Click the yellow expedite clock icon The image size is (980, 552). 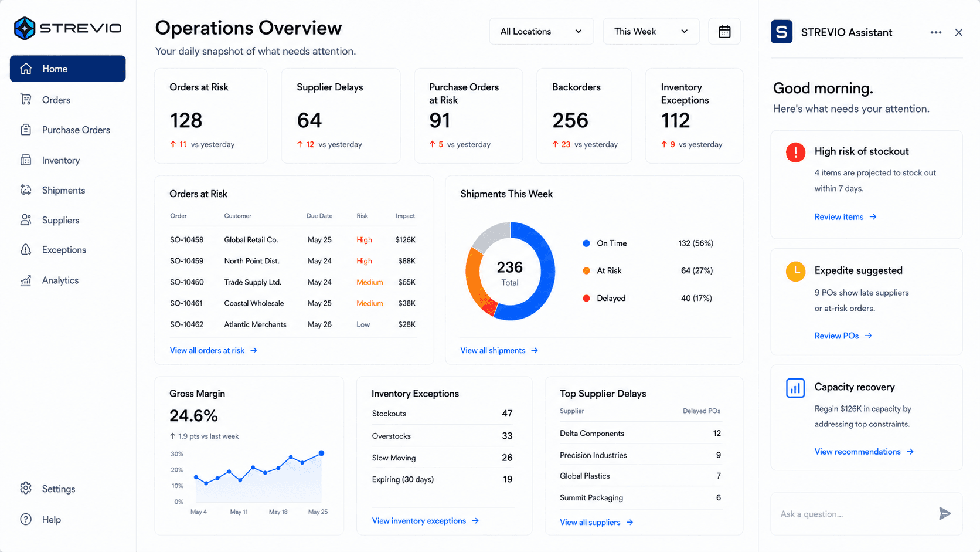pos(795,271)
